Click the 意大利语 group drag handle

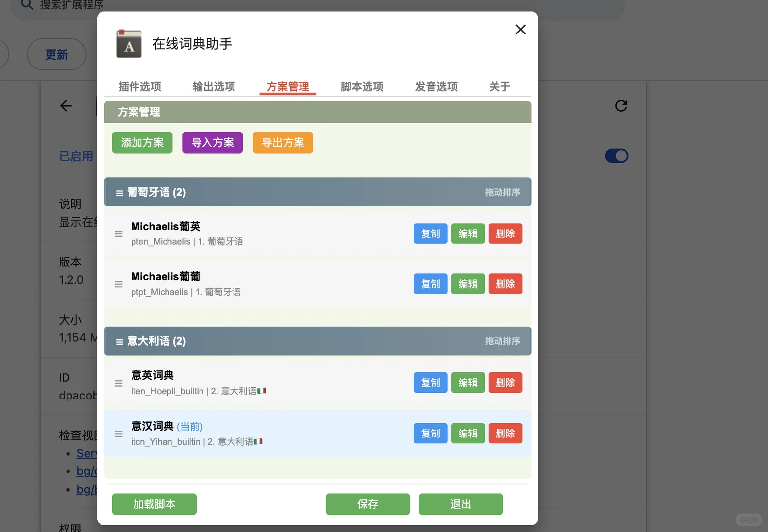118,341
